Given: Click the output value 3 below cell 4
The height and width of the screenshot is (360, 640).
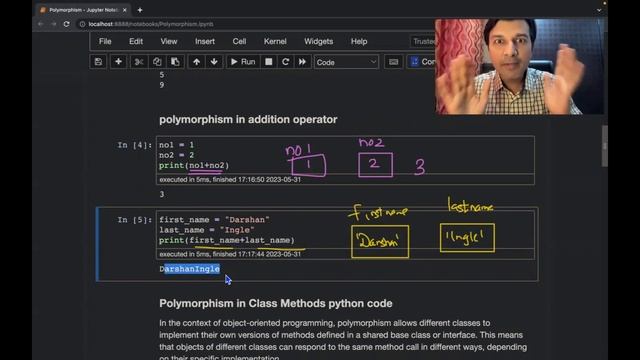Looking at the screenshot, I should click(x=162, y=194).
